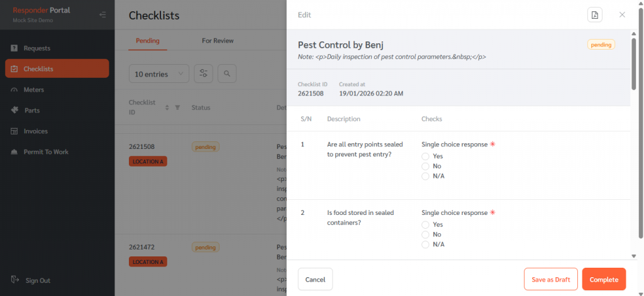This screenshot has width=644, height=296.
Task: Open the Checklist ID column filter
Action: point(177,107)
